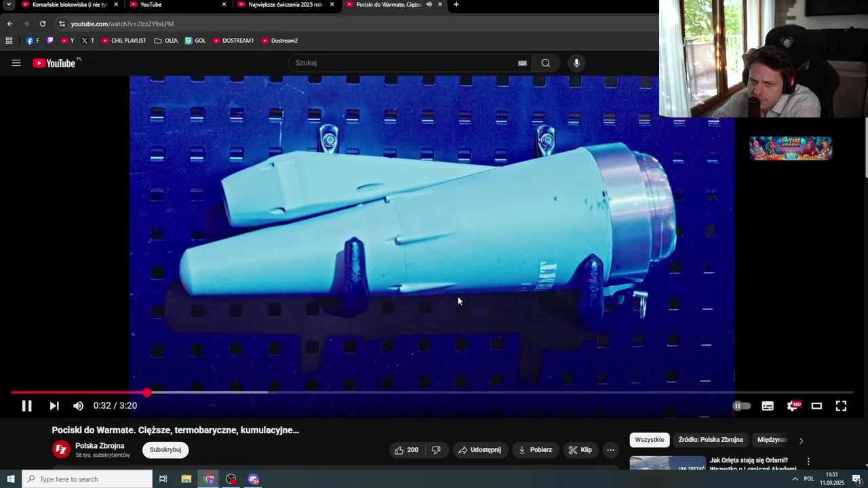Open the Chrome apps grid shortcut

(x=9, y=41)
